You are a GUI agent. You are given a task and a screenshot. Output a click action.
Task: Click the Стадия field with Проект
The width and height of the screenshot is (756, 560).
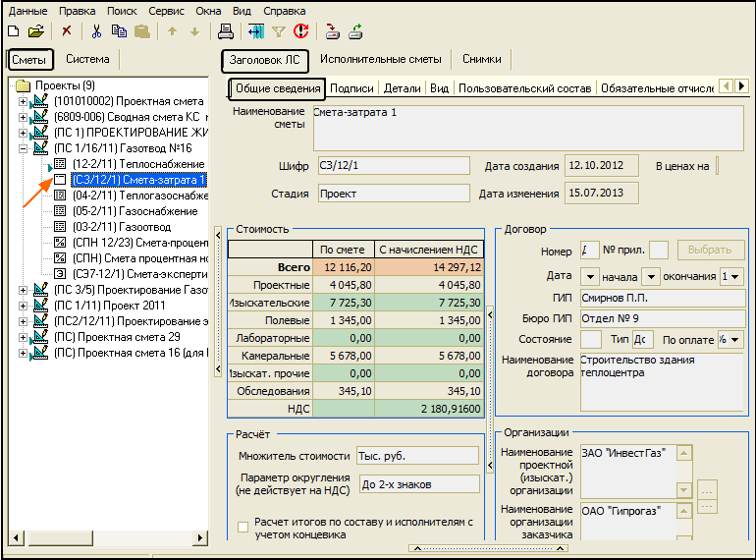pos(394,194)
